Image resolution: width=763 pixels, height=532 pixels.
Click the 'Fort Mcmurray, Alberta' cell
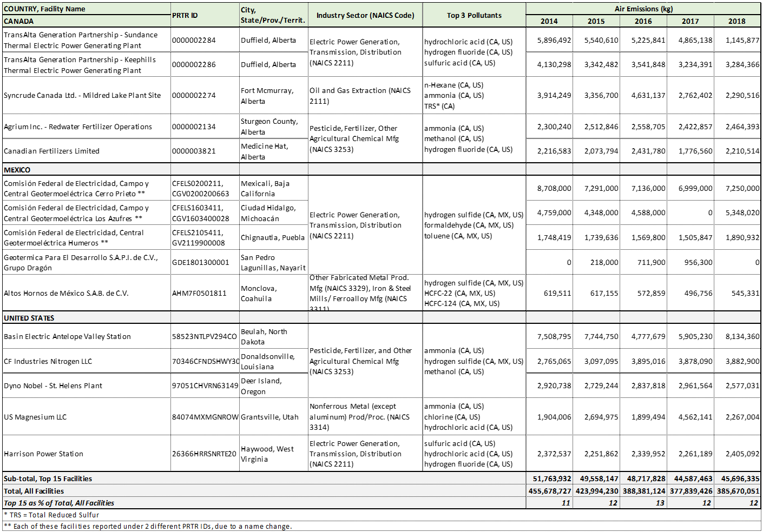[x=267, y=96]
